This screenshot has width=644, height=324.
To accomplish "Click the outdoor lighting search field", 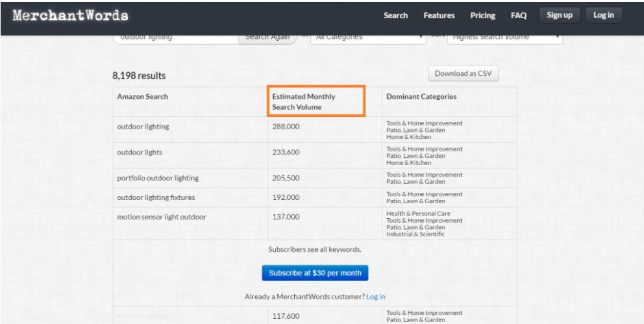I will coord(175,38).
